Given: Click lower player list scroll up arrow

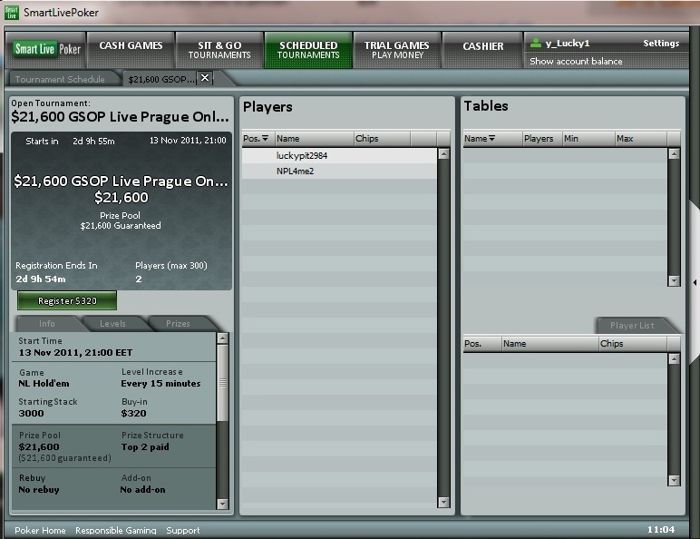Looking at the screenshot, I should tap(674, 359).
